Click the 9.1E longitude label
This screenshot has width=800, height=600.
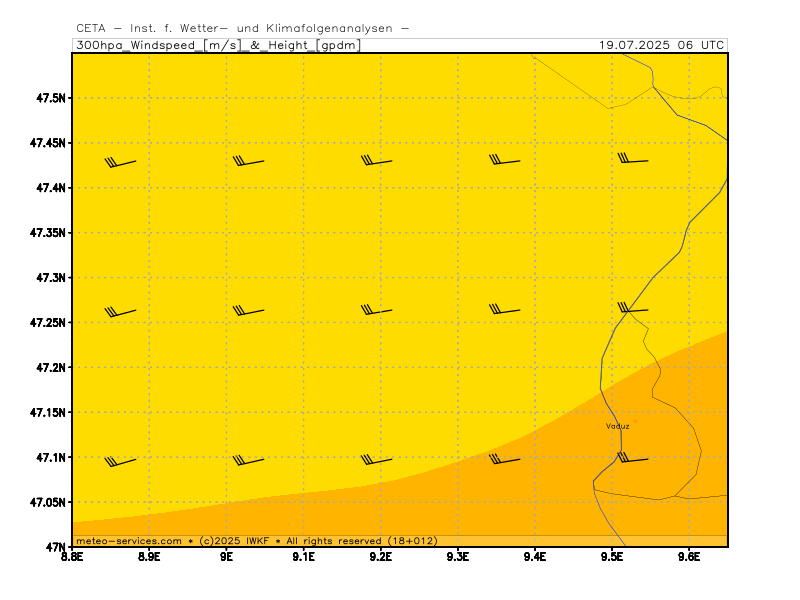[304, 556]
